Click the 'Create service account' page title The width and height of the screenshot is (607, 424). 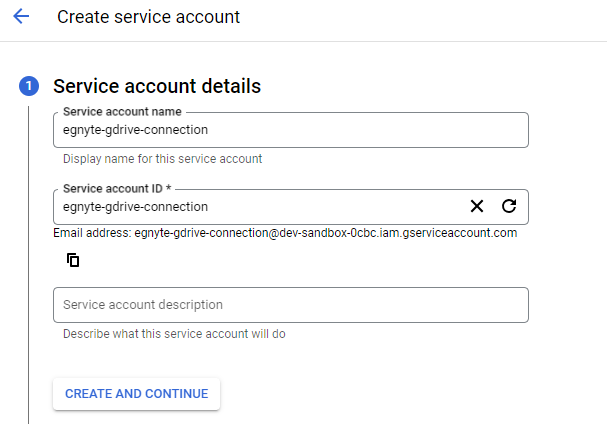coord(148,17)
